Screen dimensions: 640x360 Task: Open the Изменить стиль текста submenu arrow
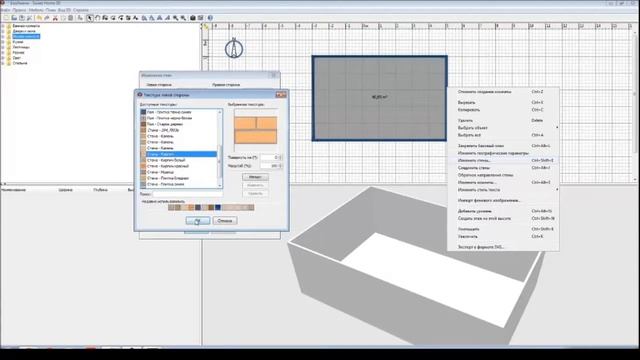point(557,190)
